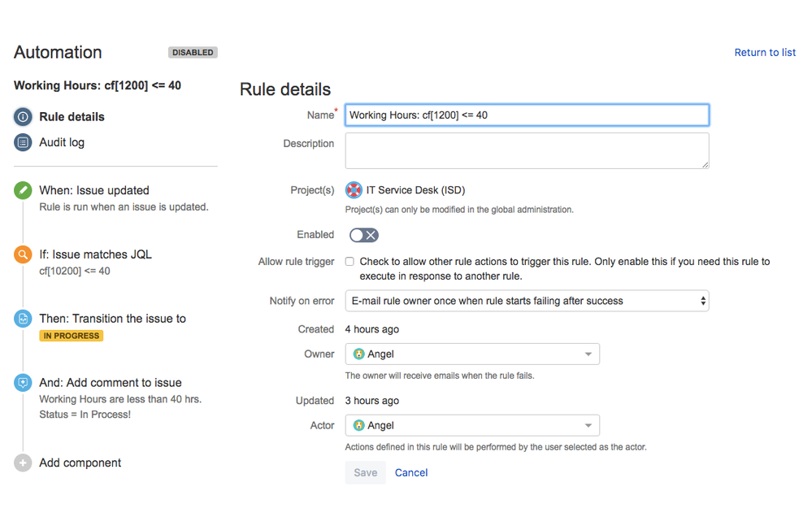Select the If: Issue matches JQL component
Viewport: 812px width, 517px height.
tap(95, 254)
